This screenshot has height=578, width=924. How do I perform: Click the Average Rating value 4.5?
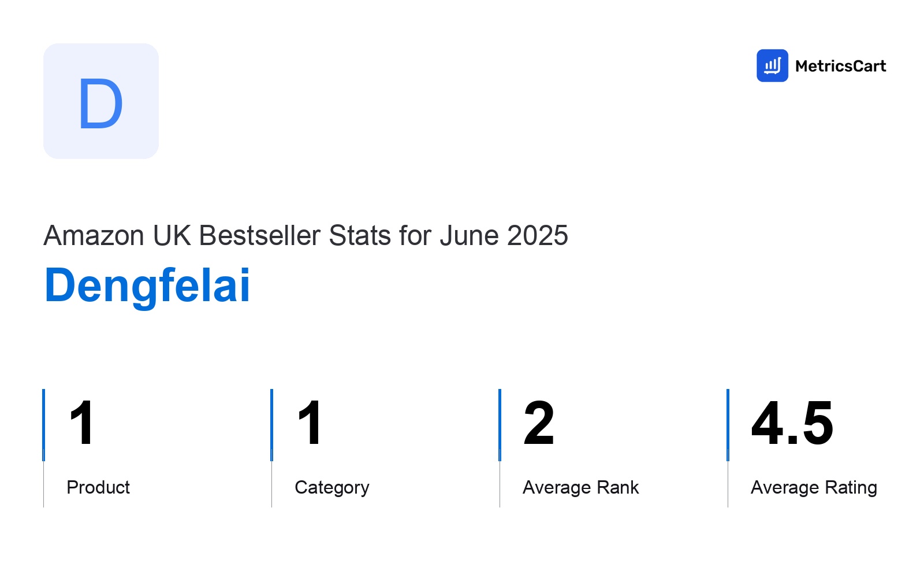click(x=792, y=423)
